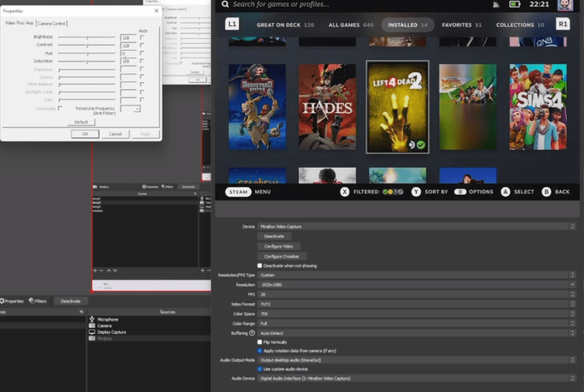The height and width of the screenshot is (392, 584).
Task: Click the up arrow to move scene higher
Action: [x=109, y=270]
